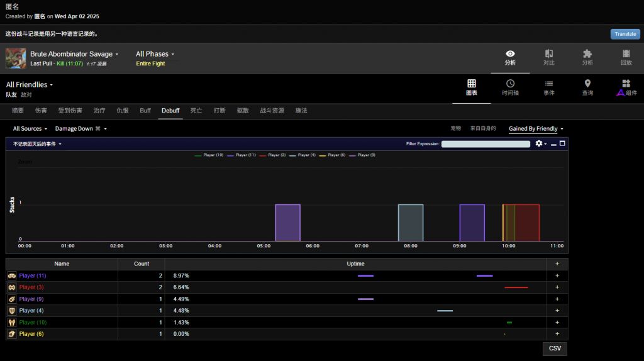This screenshot has height=361, width=644.
Task: Switch to the 时间轴 timeline view icon
Action: pyautogui.click(x=510, y=84)
